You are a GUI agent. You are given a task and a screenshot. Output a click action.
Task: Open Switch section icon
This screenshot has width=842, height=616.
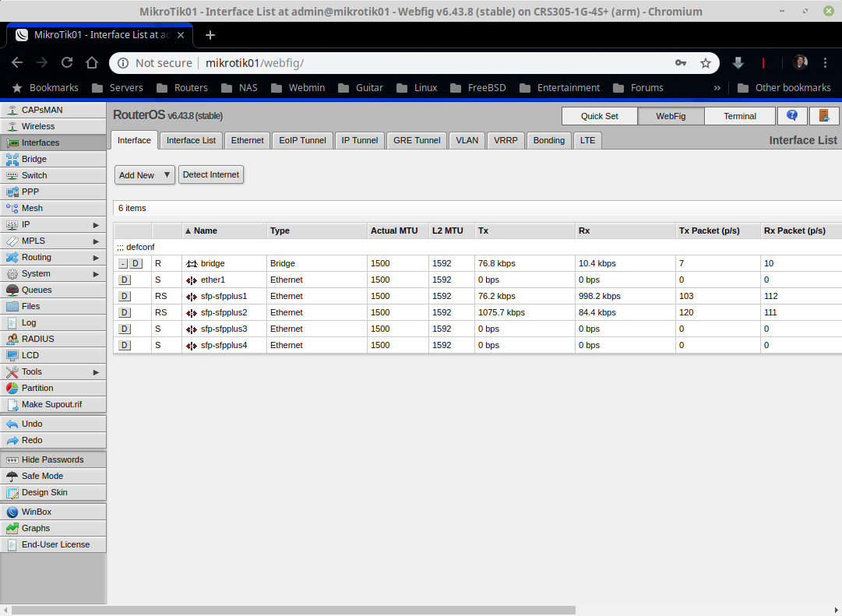(x=12, y=176)
